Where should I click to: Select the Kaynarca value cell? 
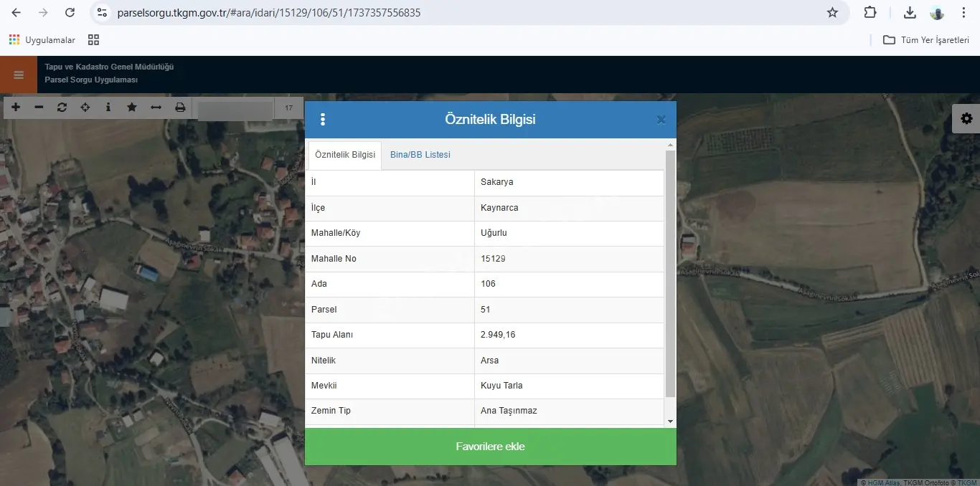(569, 208)
